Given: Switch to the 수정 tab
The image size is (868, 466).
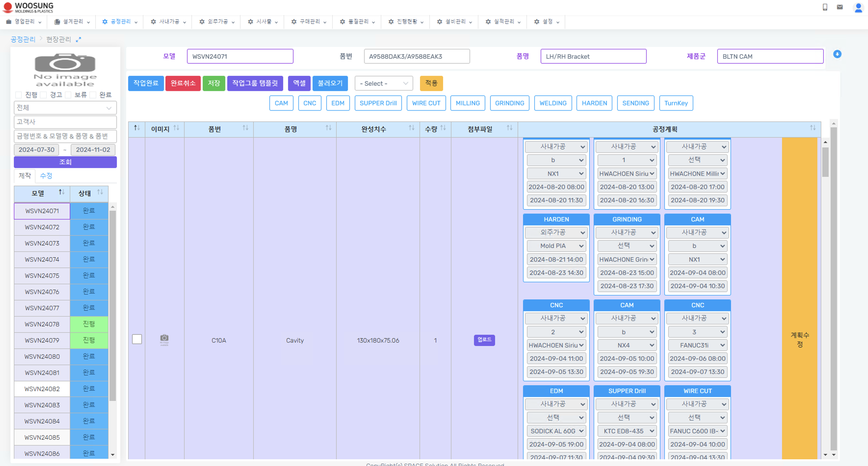Looking at the screenshot, I should click(46, 176).
